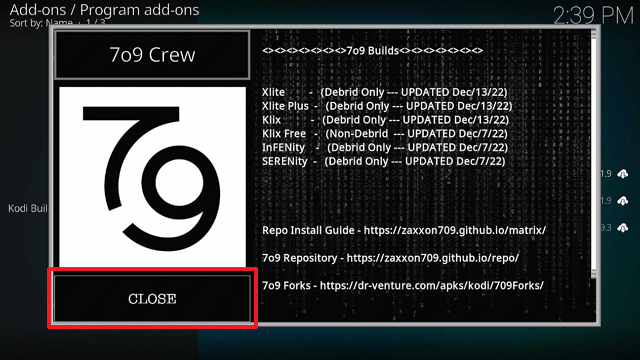The image size is (640, 360).
Task: Open the Repo Install Guide URL
Action: click(455, 230)
